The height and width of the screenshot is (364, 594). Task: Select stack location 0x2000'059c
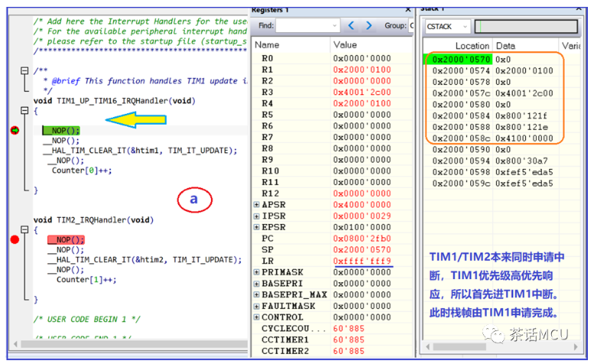coord(461,184)
